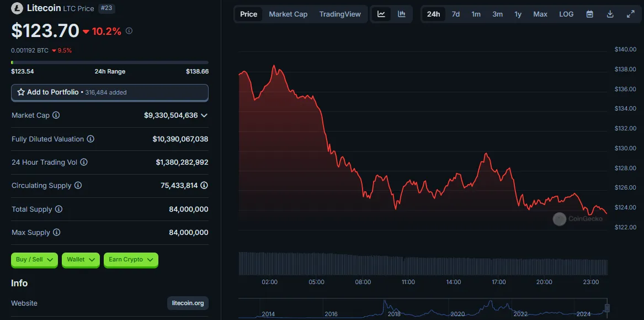The image size is (644, 320).
Task: Click the Litecoin logo icon
Action: point(18,8)
